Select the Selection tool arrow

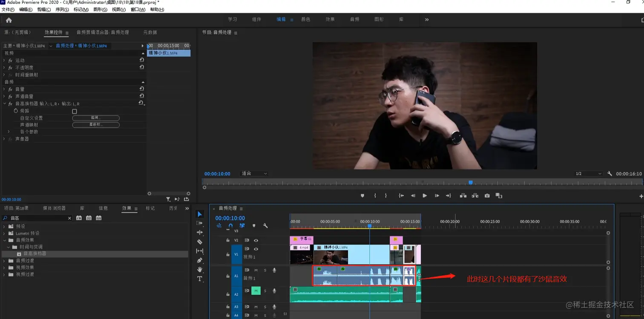[x=200, y=214]
